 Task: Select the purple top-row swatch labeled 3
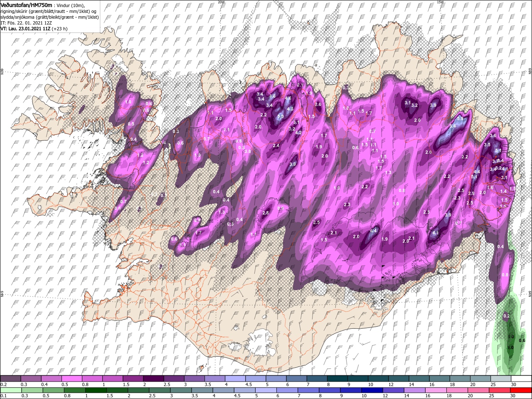[x=194, y=378]
